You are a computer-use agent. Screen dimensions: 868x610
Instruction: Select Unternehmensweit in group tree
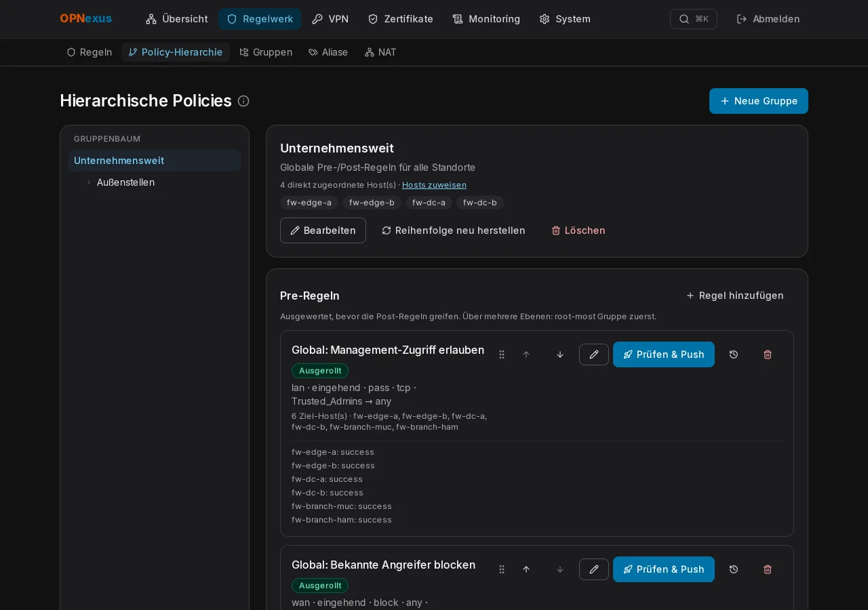155,161
